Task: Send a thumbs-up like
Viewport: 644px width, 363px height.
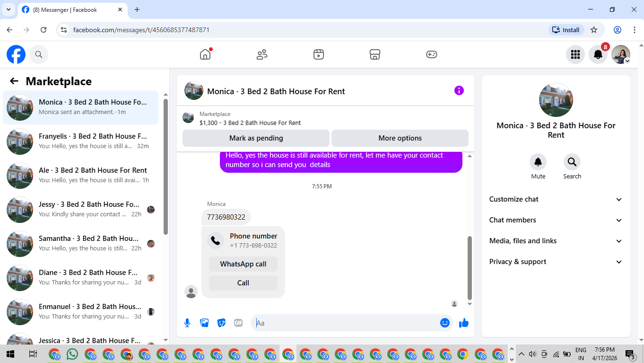Action: point(464,323)
